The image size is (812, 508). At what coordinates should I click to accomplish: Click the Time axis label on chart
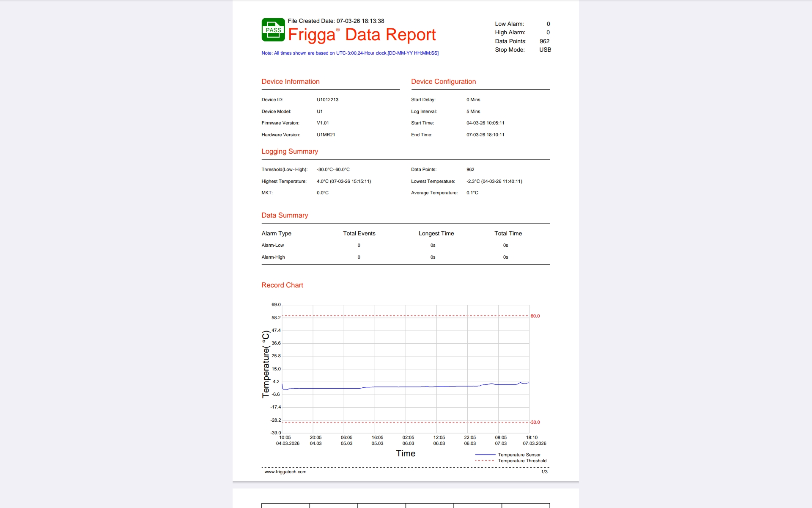point(405,453)
